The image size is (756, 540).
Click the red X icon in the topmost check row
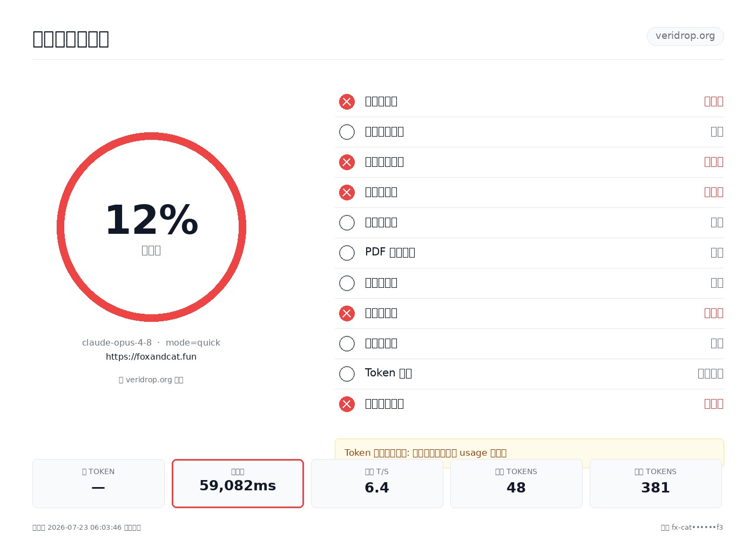[347, 102]
